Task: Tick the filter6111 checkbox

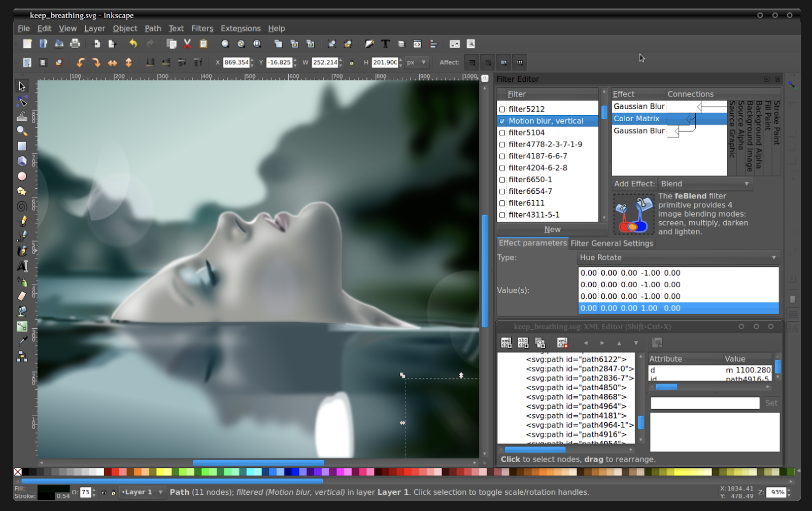Action: tap(502, 203)
